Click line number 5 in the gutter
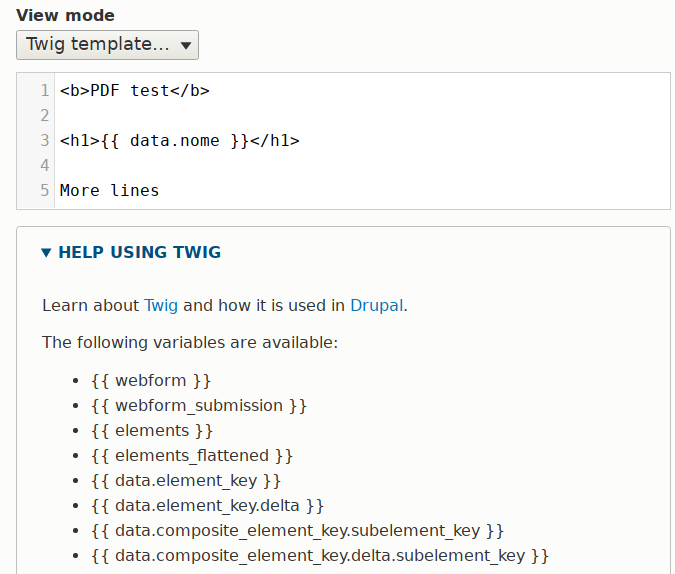 pyautogui.click(x=44, y=190)
